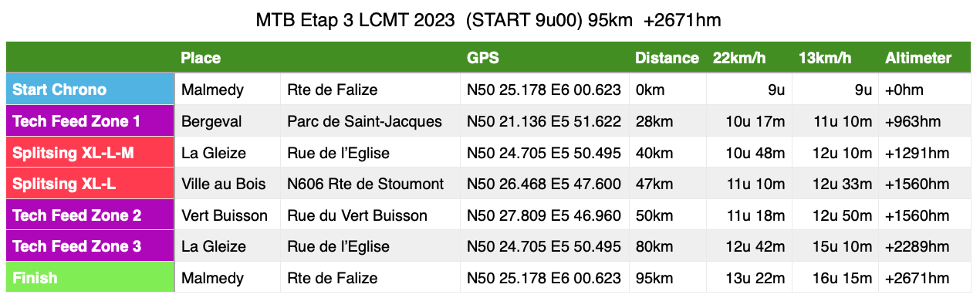Image resolution: width=980 pixels, height=298 pixels.
Task: Click the Tech Feed Zone 3 label
Action: 91,246
